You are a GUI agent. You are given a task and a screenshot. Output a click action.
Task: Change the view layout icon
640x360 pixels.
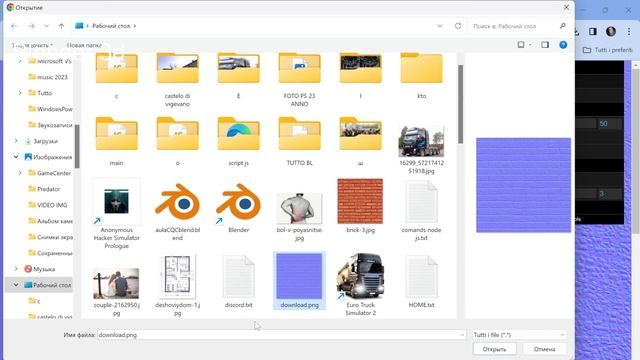[521, 44]
